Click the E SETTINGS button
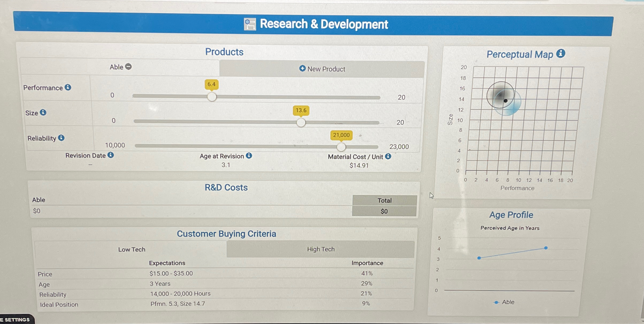This screenshot has width=644, height=324. [15, 319]
